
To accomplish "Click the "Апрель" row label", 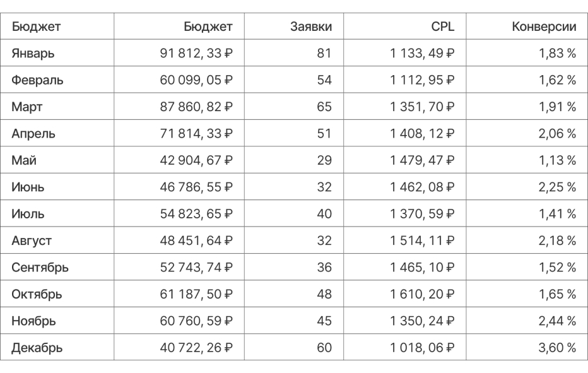I will pyautogui.click(x=33, y=134).
